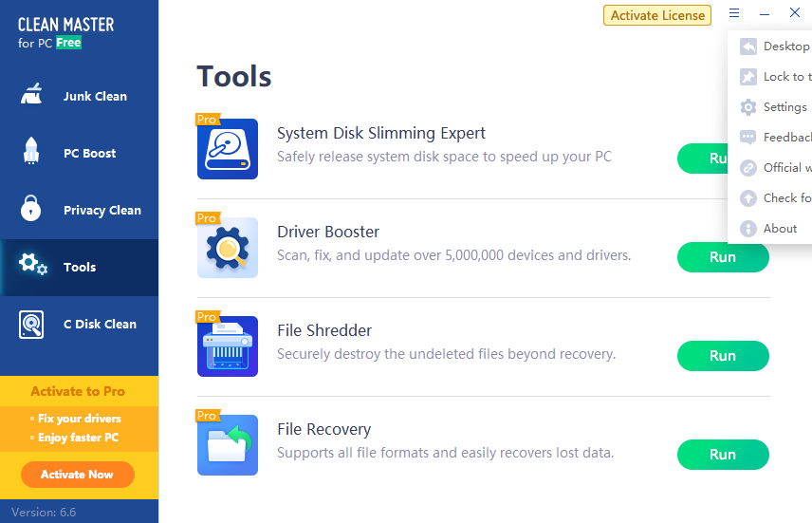812x523 pixels.
Task: Click the Clean Master for PC logo
Action: tap(65, 33)
